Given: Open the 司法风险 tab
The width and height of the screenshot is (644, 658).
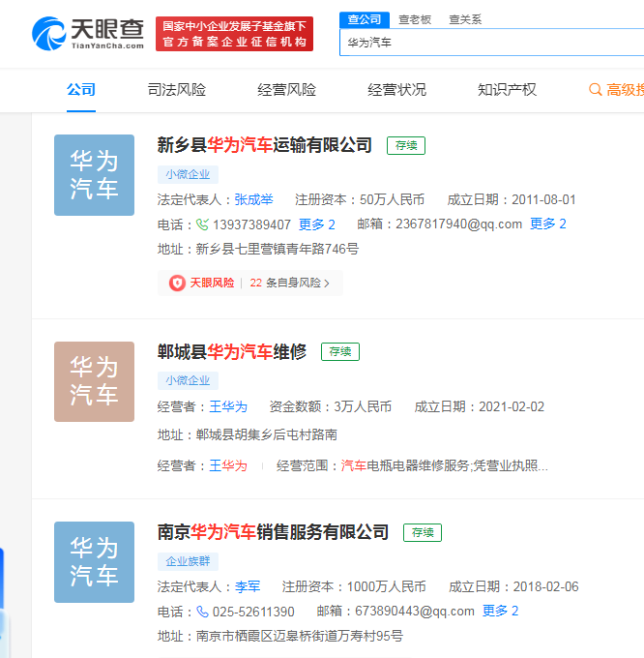Looking at the screenshot, I should (177, 90).
